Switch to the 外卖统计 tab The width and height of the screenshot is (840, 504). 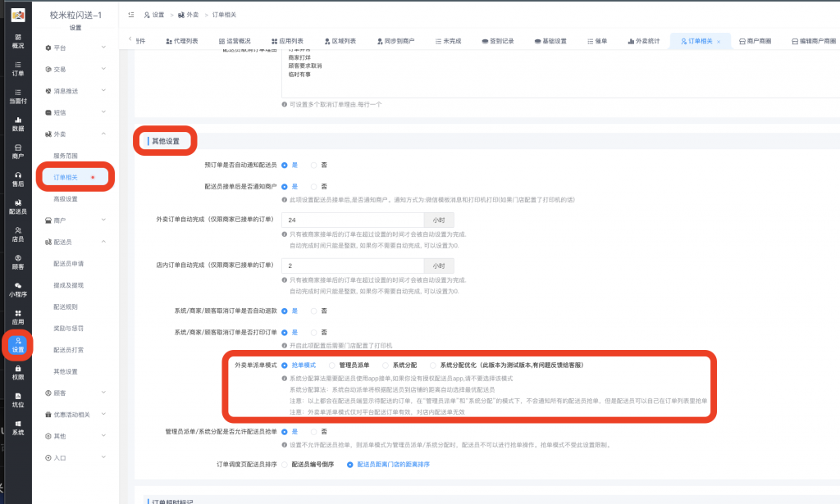point(642,41)
